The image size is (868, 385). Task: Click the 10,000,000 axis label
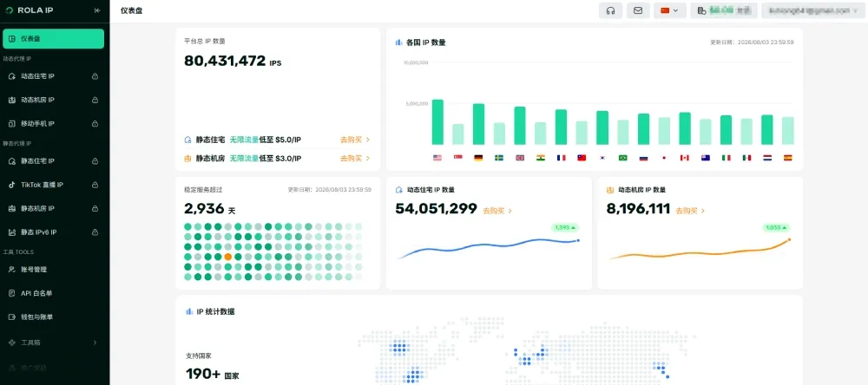click(416, 62)
